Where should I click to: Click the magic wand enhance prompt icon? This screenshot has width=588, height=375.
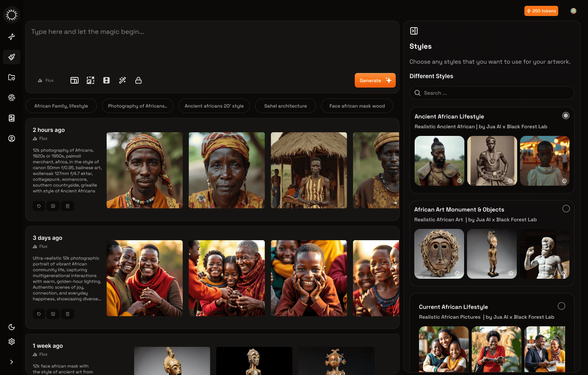122,80
